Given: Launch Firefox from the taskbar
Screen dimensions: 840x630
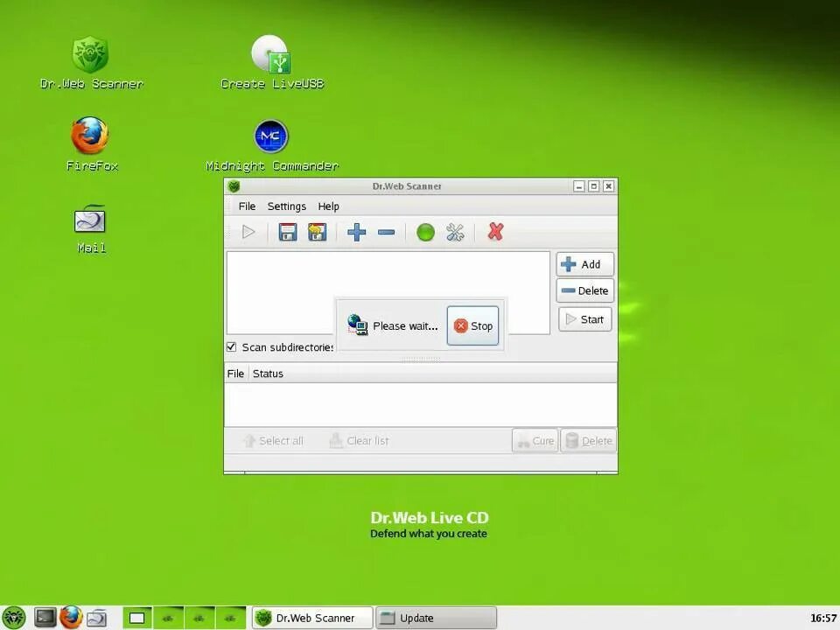Looking at the screenshot, I should click(71, 617).
